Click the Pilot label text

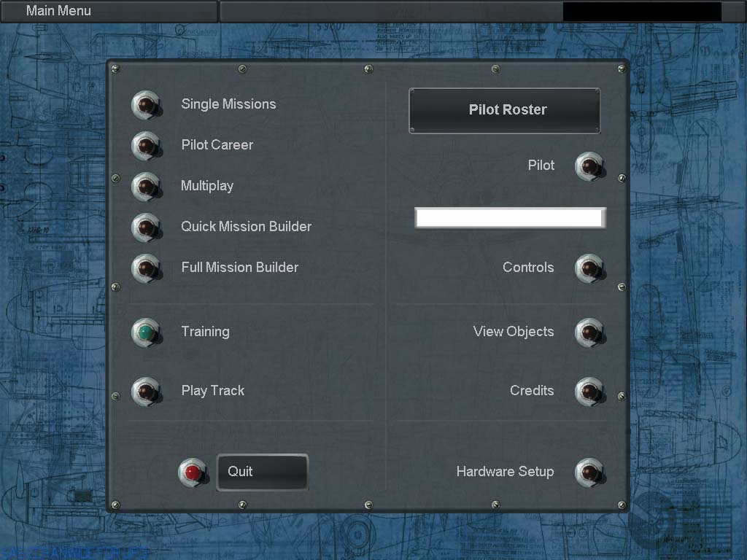pyautogui.click(x=541, y=166)
